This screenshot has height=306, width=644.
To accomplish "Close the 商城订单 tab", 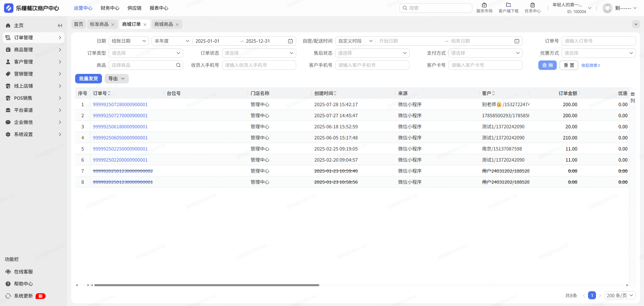I will [x=145, y=25].
